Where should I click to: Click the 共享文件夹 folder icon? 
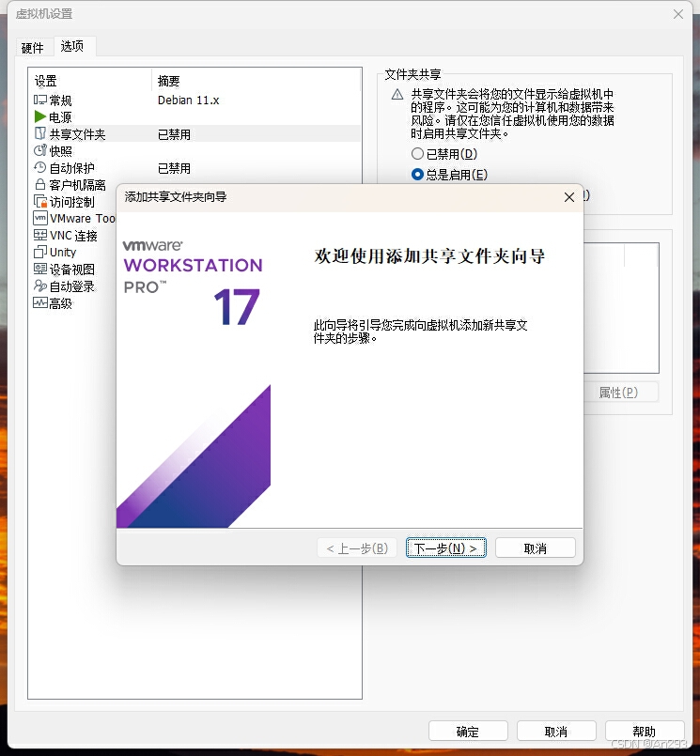pyautogui.click(x=40, y=133)
